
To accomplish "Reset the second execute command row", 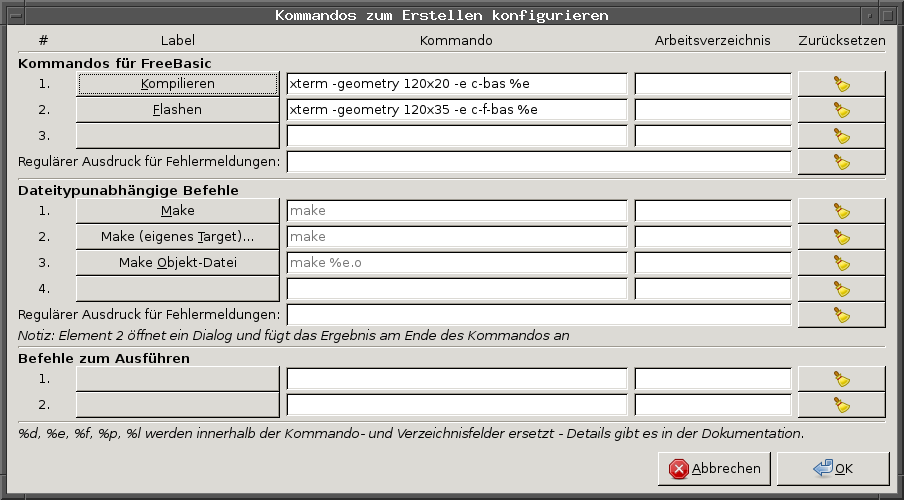I will tap(841, 405).
